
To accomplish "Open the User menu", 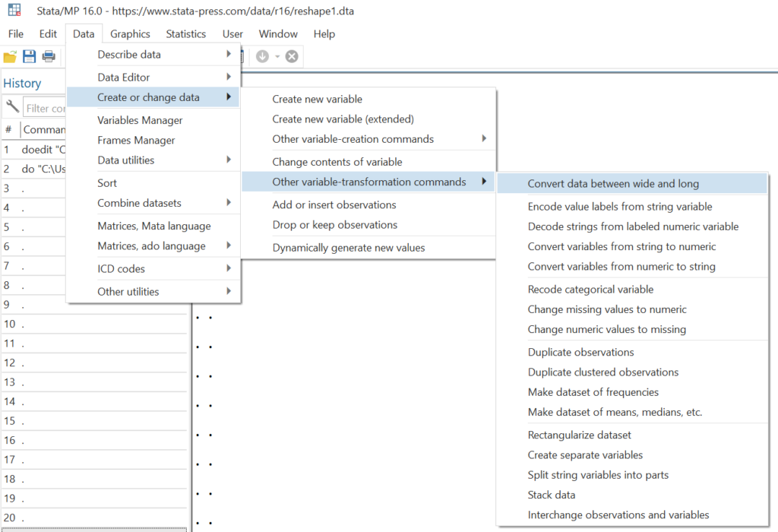I will pyautogui.click(x=232, y=33).
